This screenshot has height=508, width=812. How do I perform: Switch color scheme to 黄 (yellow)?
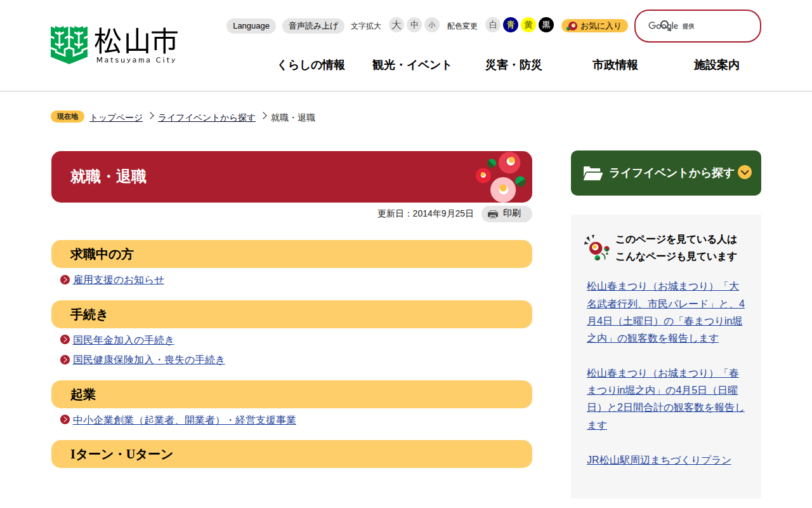point(528,25)
